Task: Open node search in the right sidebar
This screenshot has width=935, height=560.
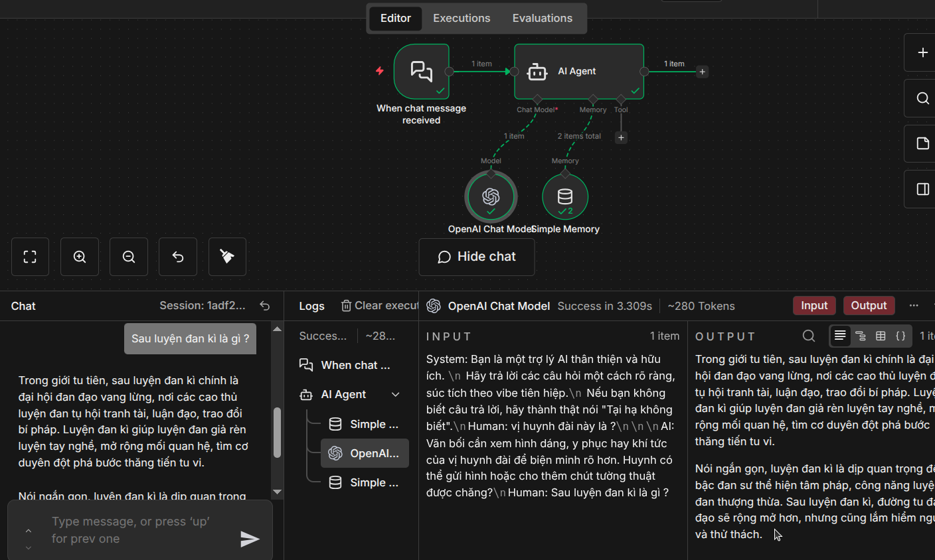Action: click(922, 98)
